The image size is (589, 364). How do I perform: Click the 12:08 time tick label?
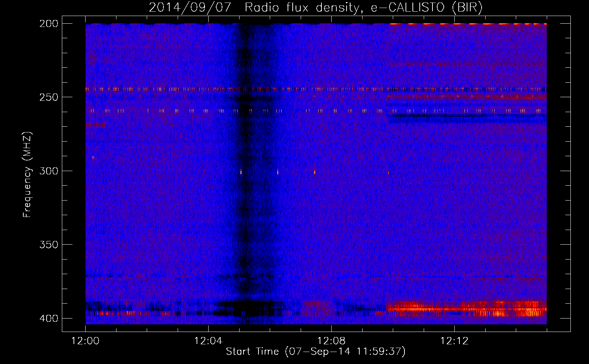click(x=332, y=341)
